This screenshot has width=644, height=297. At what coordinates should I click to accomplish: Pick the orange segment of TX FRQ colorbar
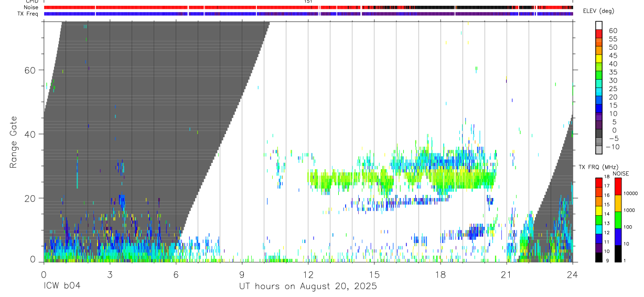click(598, 202)
